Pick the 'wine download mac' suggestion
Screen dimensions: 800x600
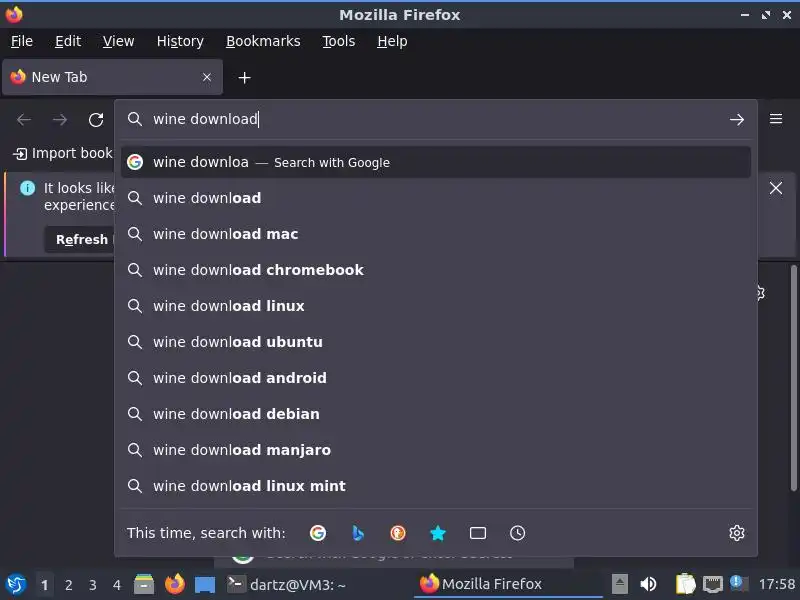(x=436, y=234)
